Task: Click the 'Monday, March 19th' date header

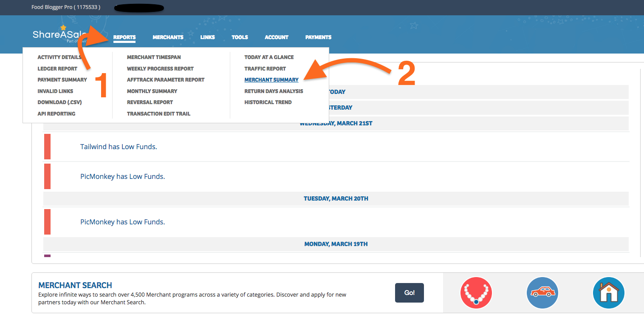Action: [336, 244]
